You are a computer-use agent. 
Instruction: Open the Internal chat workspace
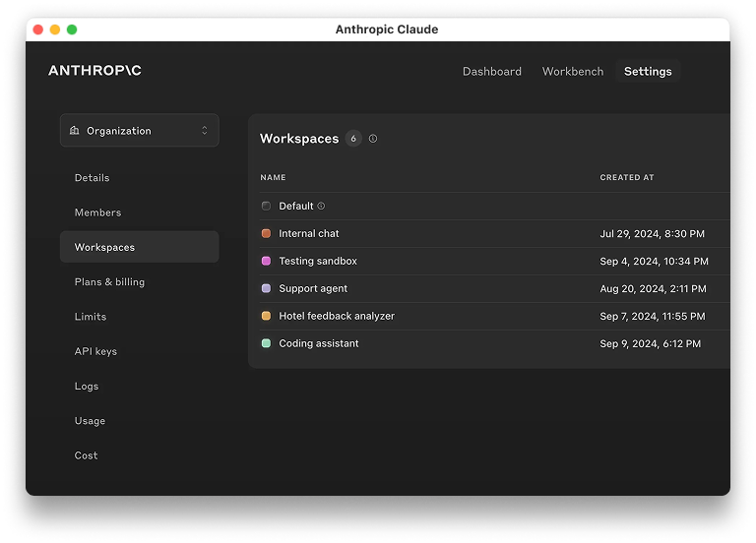tap(308, 234)
